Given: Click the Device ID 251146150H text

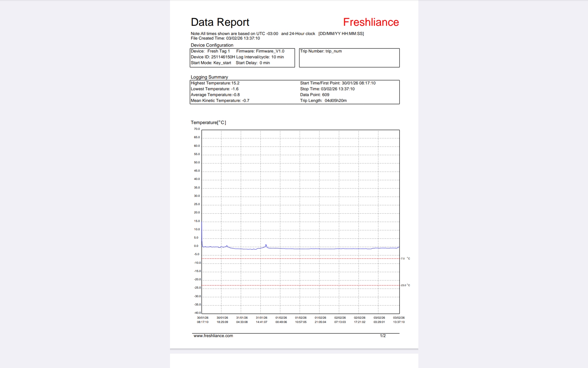Looking at the screenshot, I should coord(213,57).
